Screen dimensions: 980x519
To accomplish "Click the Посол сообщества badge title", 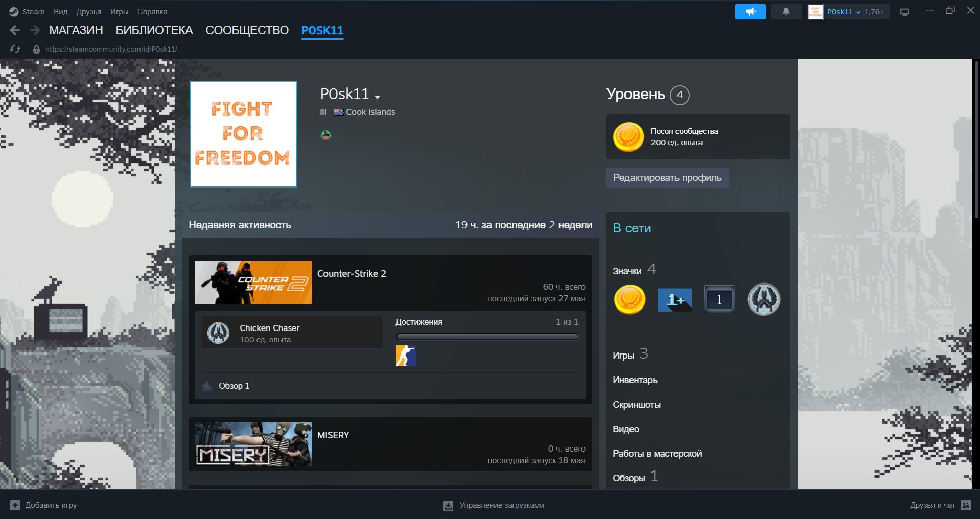I will [x=684, y=131].
